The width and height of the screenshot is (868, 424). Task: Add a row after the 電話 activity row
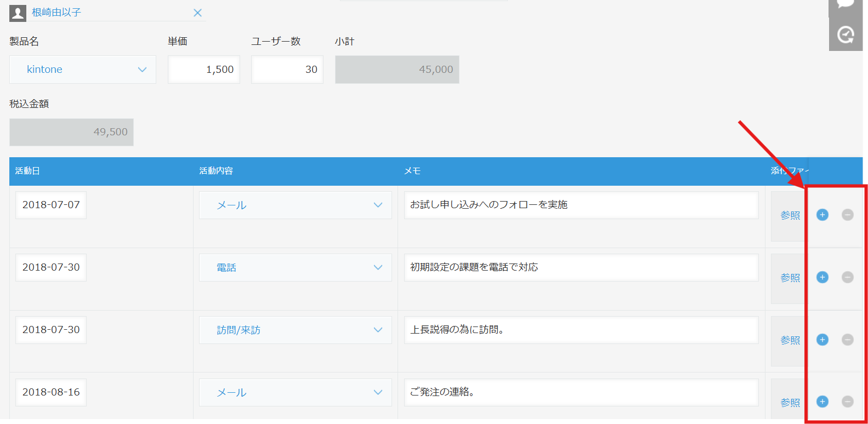pyautogui.click(x=822, y=277)
